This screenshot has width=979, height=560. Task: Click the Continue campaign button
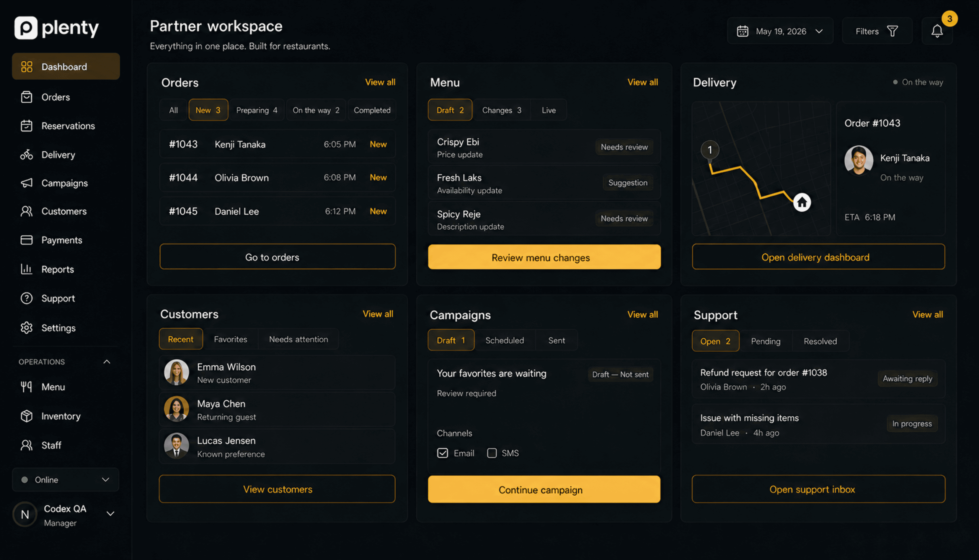pos(544,489)
